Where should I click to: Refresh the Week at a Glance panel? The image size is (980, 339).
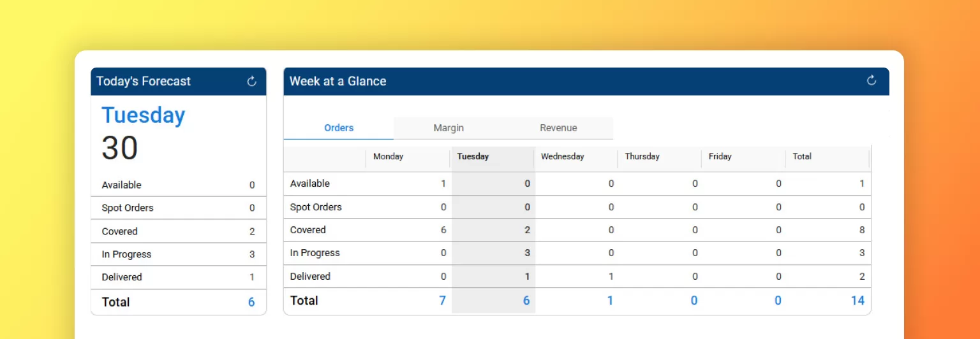[872, 80]
